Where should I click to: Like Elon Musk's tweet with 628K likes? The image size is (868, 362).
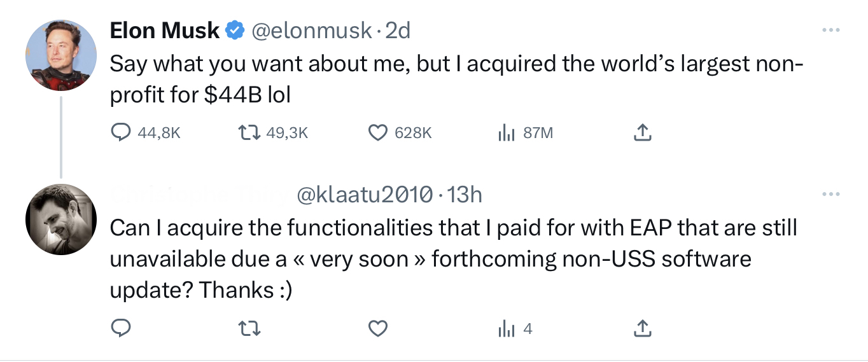pyautogui.click(x=401, y=133)
